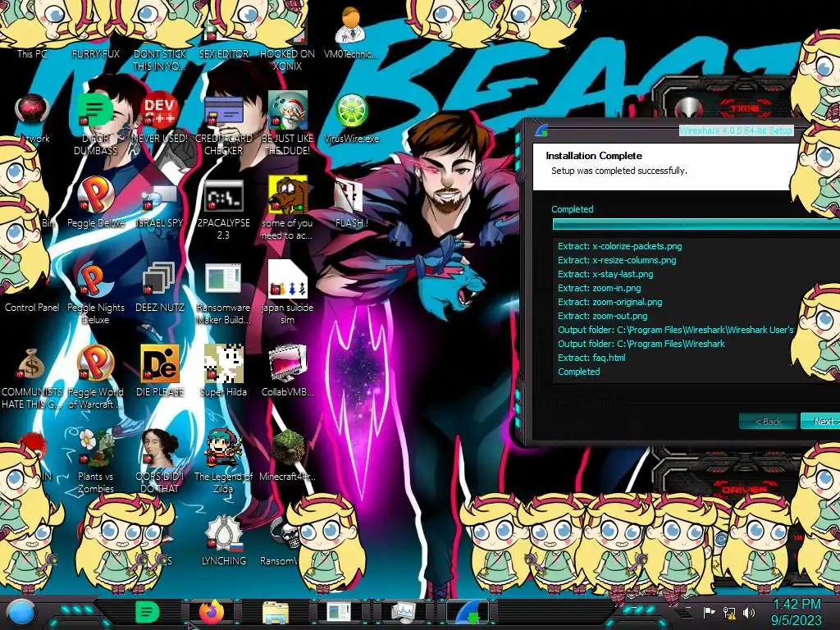Viewport: 840px width, 630px height.
Task: Open the ISRAEL SPY shortcut
Action: 160,206
